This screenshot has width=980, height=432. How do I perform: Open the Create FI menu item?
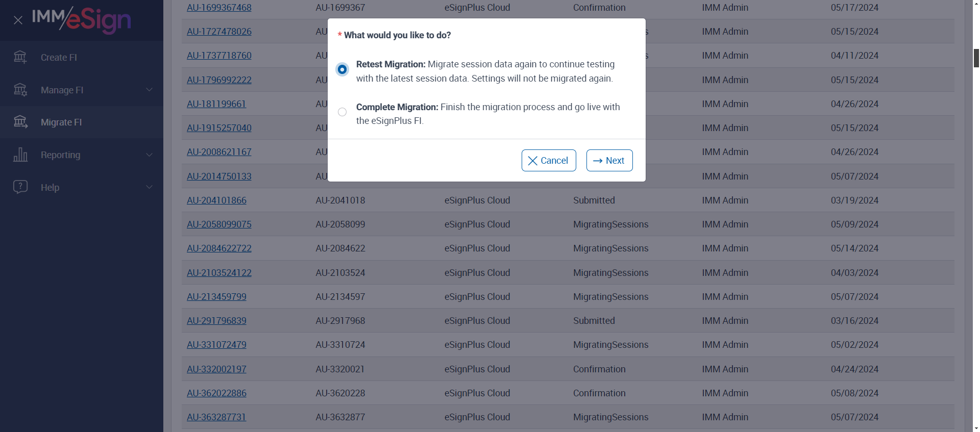coord(59,58)
